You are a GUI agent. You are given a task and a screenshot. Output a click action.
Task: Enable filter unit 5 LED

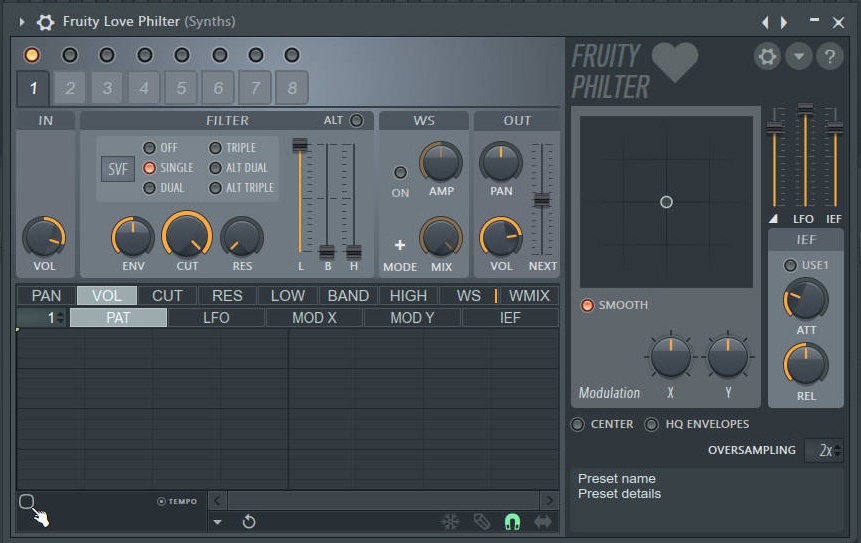tap(182, 55)
